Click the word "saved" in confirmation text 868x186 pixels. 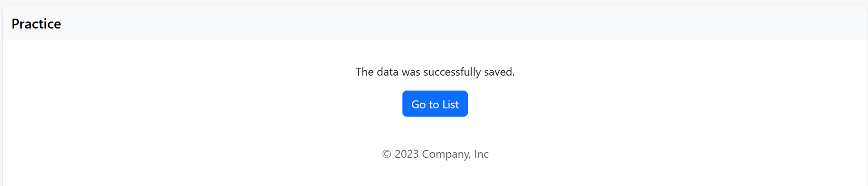point(498,72)
